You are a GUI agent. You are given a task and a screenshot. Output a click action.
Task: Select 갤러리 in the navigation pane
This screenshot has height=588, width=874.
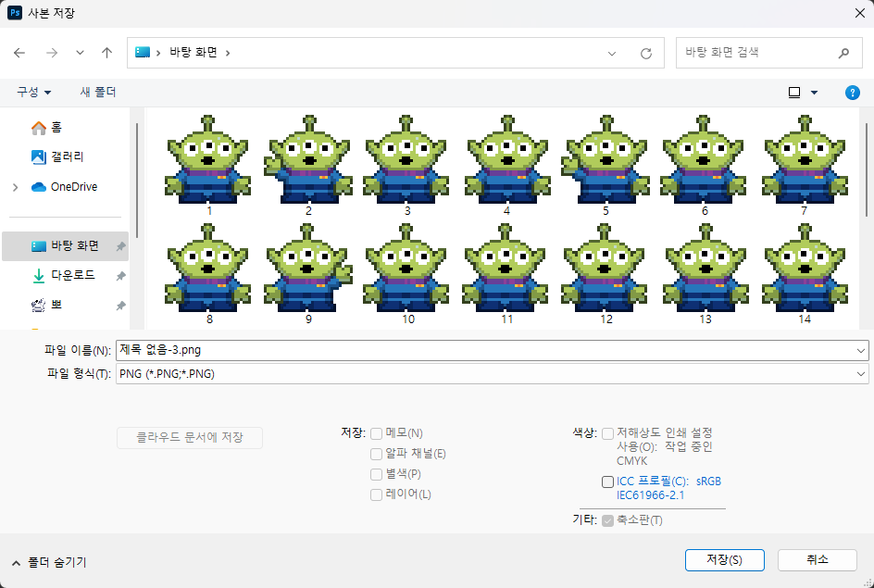[57, 157]
